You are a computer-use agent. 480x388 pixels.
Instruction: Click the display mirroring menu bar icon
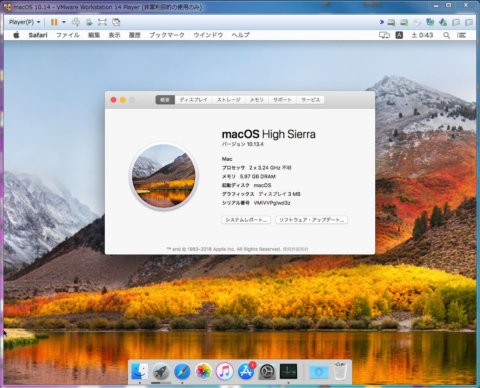384,35
